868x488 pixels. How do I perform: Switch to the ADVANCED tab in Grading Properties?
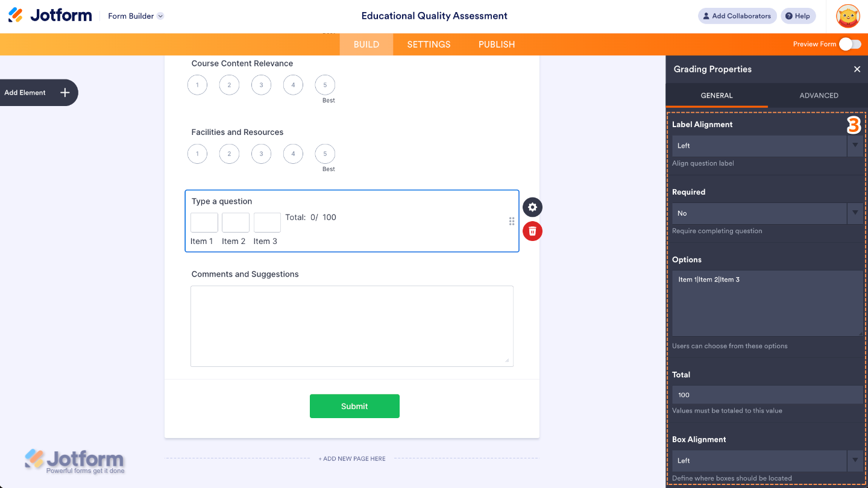click(x=819, y=95)
